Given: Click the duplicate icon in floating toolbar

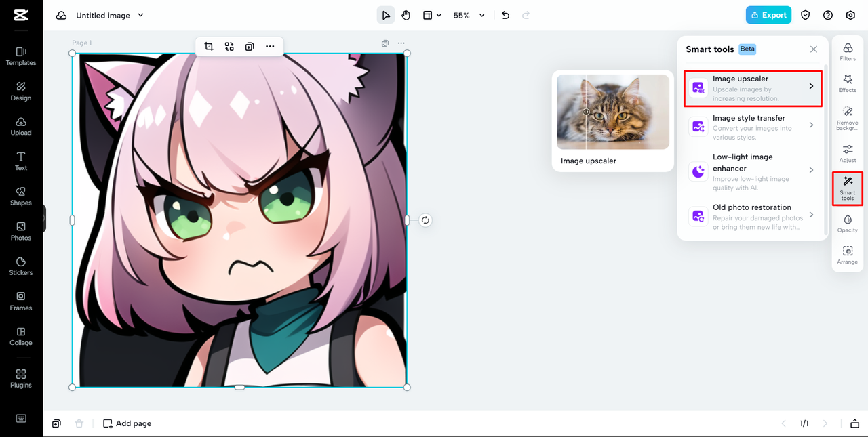Looking at the screenshot, I should point(250,46).
